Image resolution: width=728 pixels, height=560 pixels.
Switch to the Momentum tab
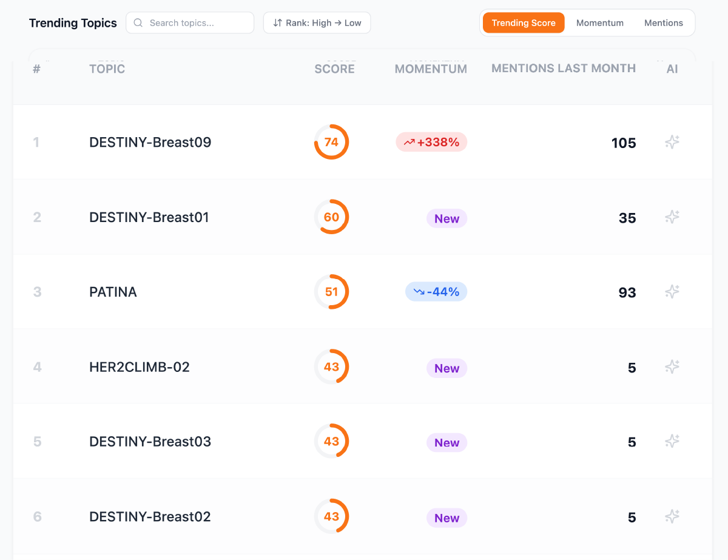[600, 23]
